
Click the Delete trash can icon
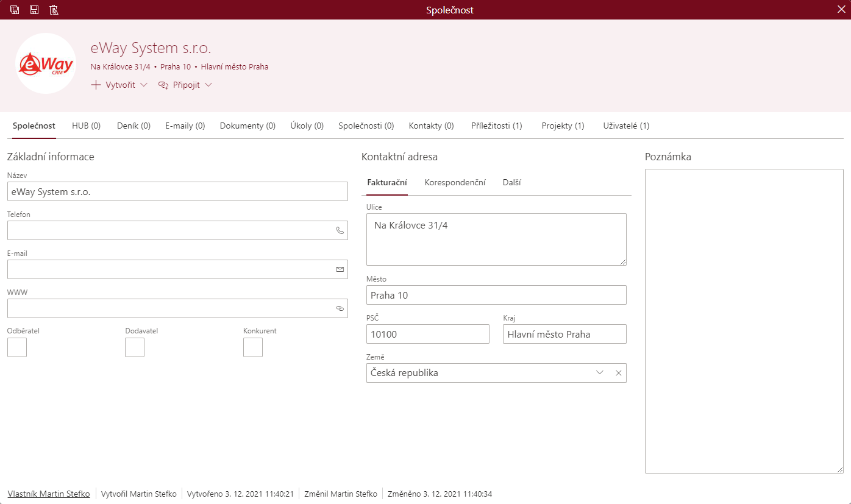(x=54, y=10)
